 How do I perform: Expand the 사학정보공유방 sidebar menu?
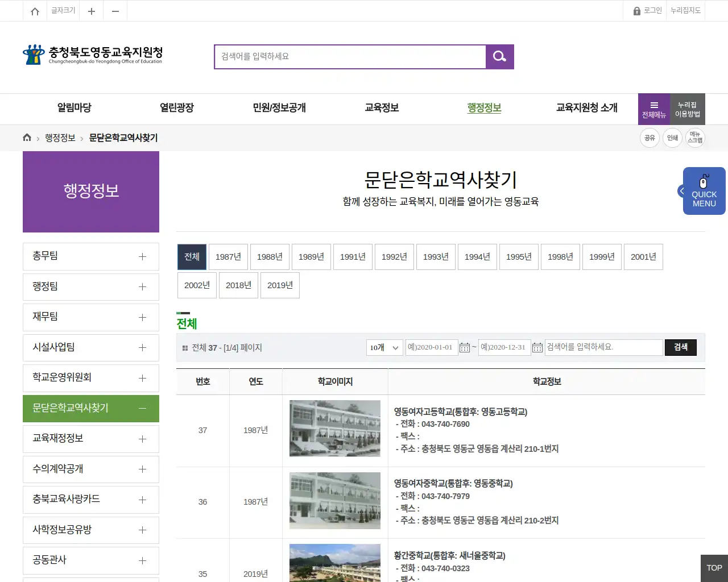click(x=91, y=530)
